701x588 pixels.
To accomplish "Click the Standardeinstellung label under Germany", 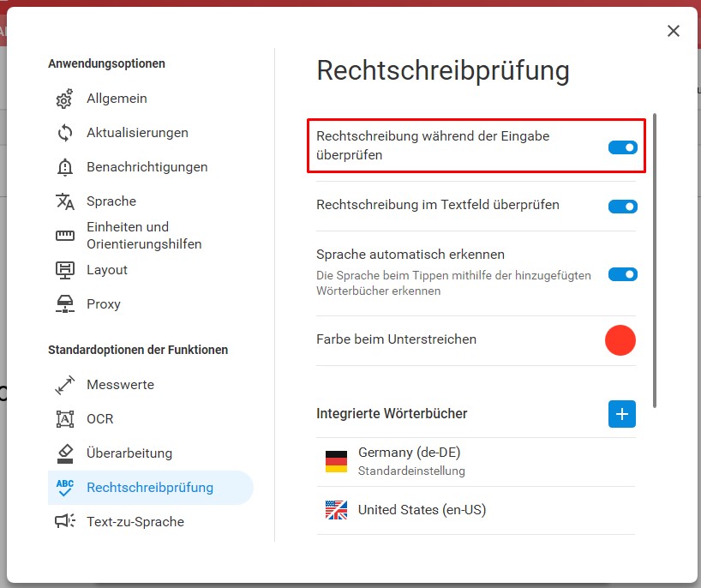I will click(411, 471).
